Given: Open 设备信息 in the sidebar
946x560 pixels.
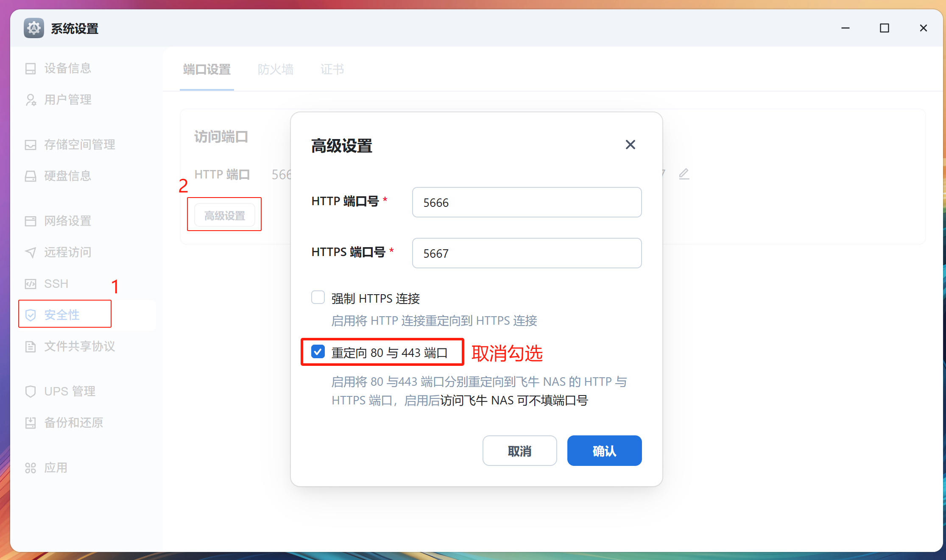Looking at the screenshot, I should [68, 68].
